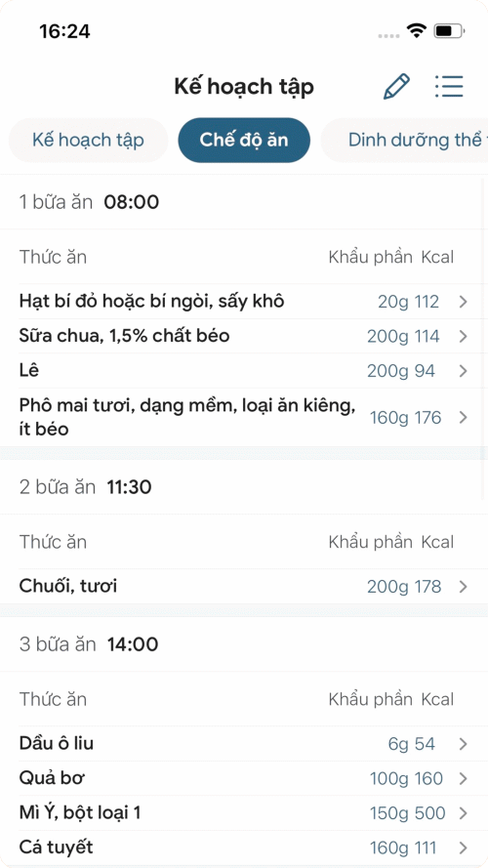Expand Phô mai tươi row chevron
This screenshot has height=868, width=488.
[x=463, y=417]
